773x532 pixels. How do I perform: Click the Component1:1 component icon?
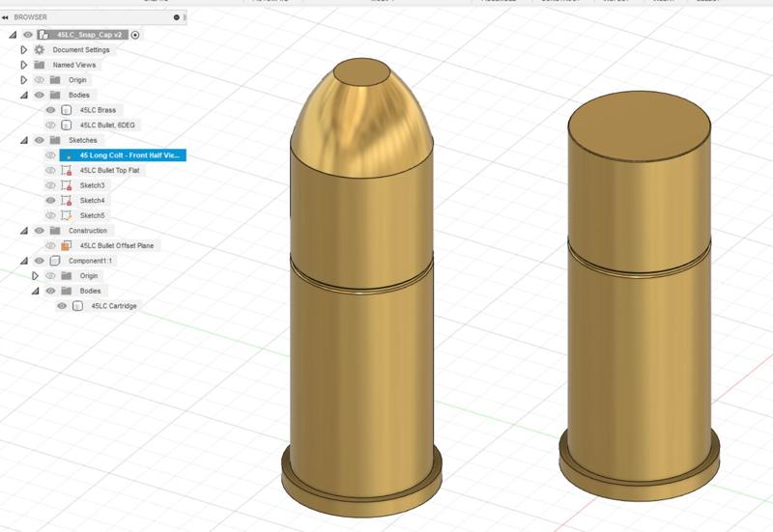pyautogui.click(x=55, y=261)
